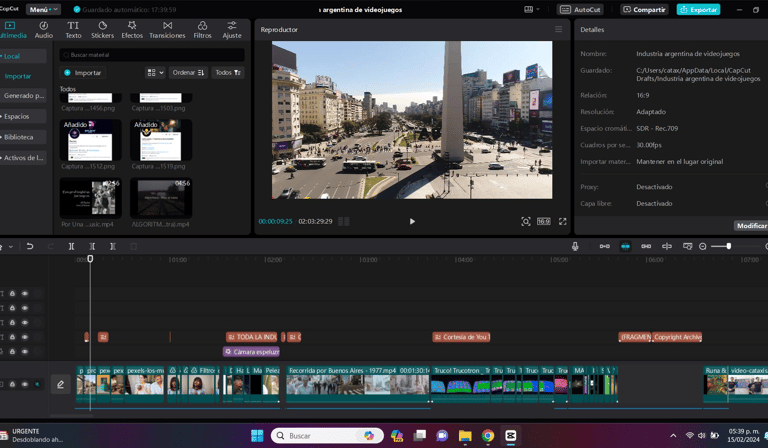Expand the Biblioteca sidebar section
The image size is (768, 448).
coord(23,137)
